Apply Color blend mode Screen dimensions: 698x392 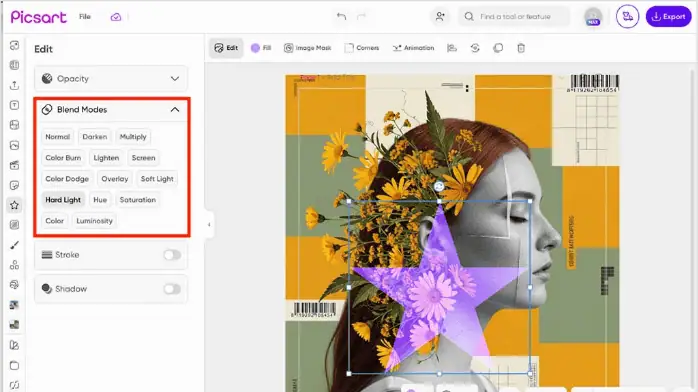tap(54, 220)
